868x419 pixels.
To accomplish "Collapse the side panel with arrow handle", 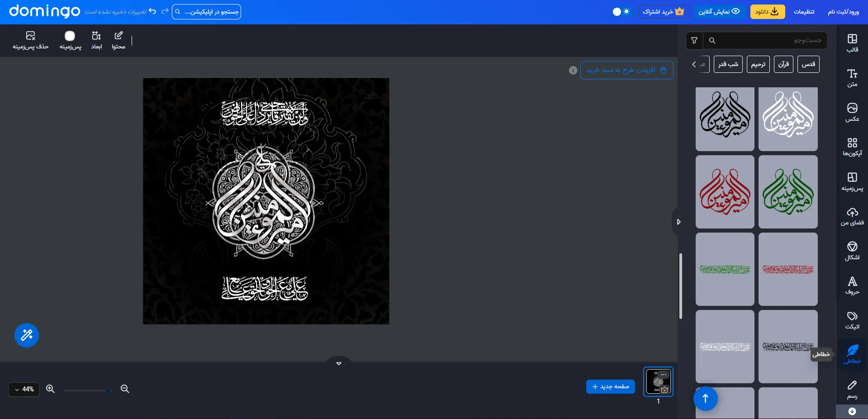I will click(x=678, y=222).
